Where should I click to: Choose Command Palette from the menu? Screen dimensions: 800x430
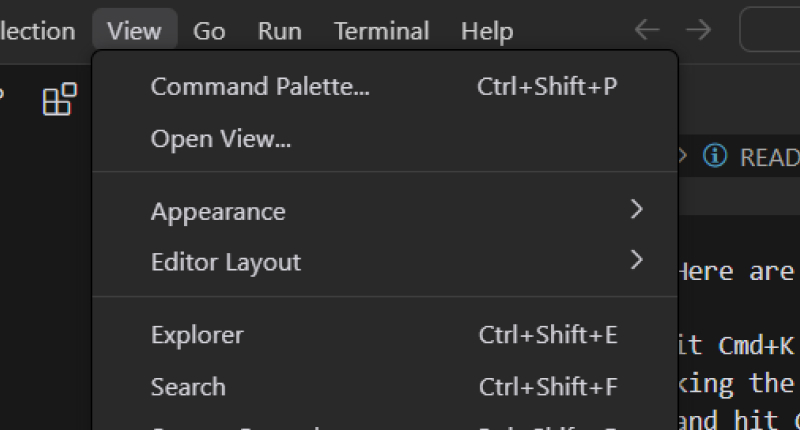260,87
